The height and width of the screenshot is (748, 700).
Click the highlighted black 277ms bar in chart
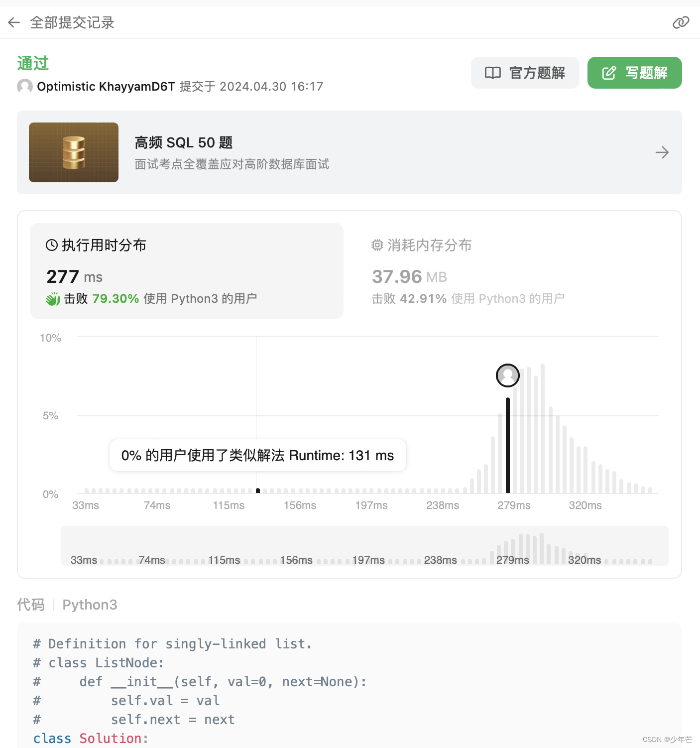[508, 445]
